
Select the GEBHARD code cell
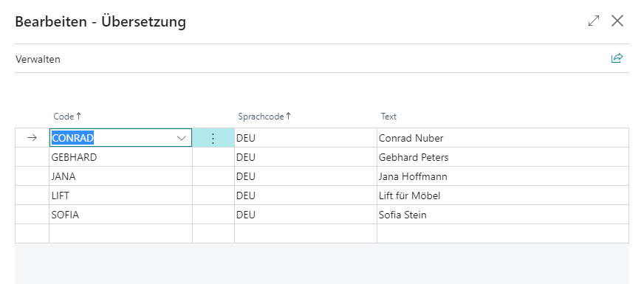coord(121,157)
